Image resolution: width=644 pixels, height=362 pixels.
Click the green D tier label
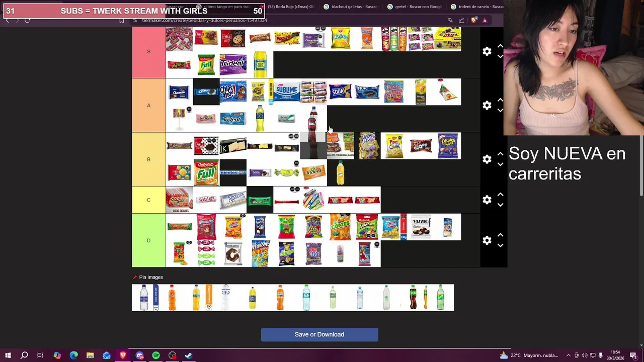click(x=148, y=240)
